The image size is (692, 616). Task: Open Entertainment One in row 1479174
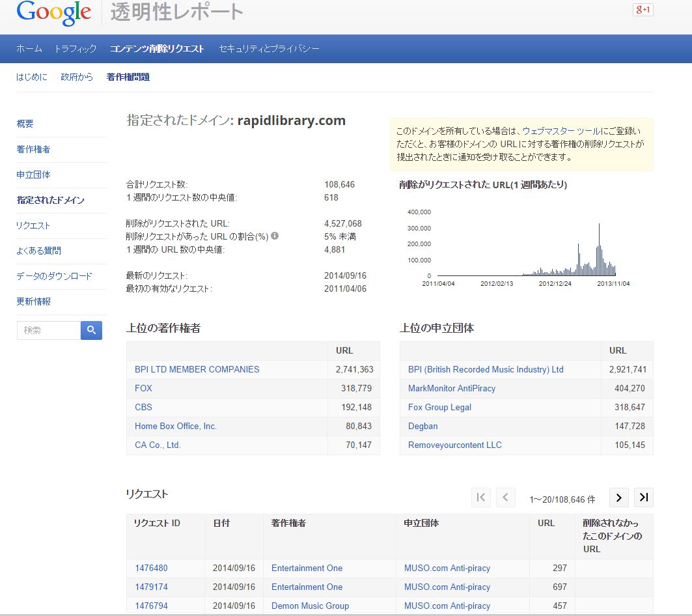tap(307, 587)
